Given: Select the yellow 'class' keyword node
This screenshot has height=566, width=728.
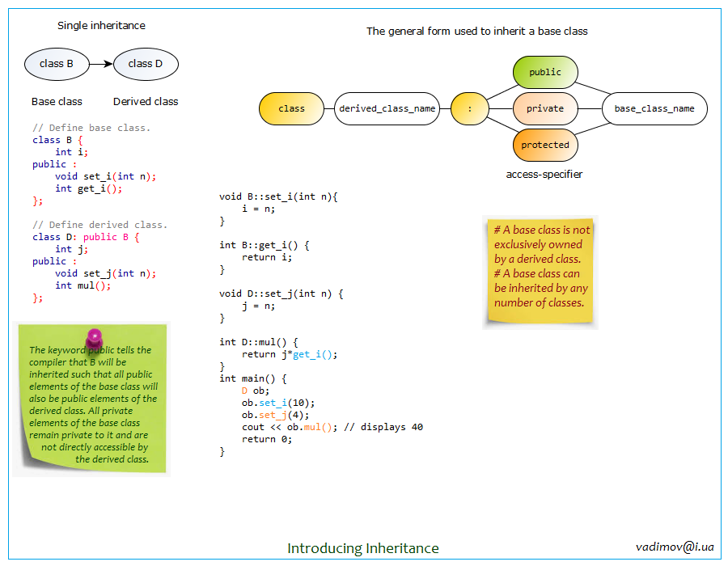Looking at the screenshot, I should [291, 108].
